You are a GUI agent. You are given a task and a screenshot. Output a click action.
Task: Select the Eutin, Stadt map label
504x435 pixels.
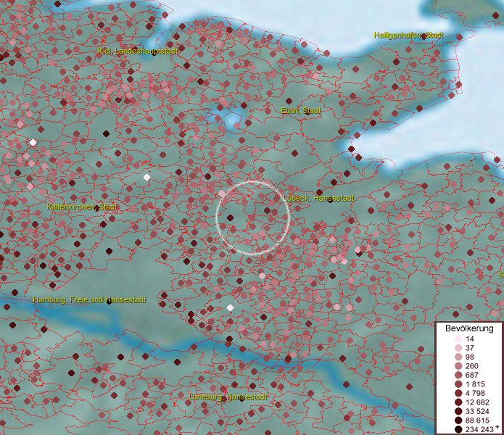coord(300,110)
